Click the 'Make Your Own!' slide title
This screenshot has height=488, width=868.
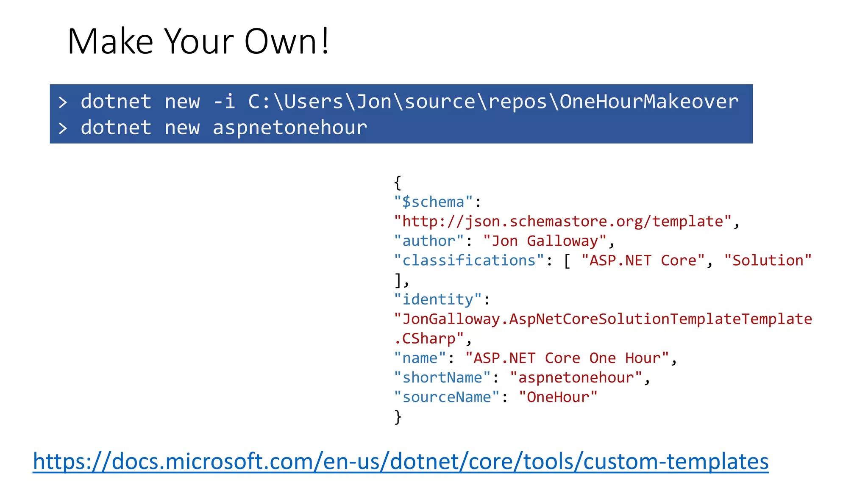pos(198,42)
